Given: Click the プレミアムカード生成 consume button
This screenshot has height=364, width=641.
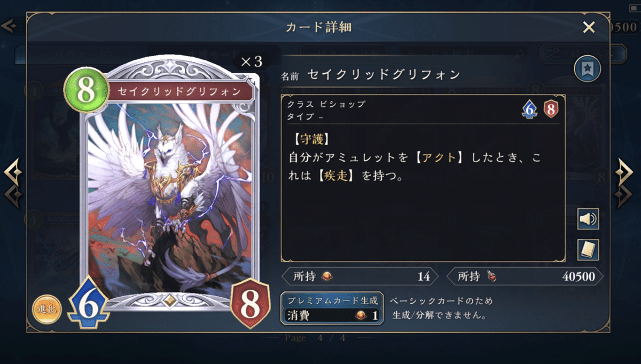Looking at the screenshot, I should (x=332, y=308).
